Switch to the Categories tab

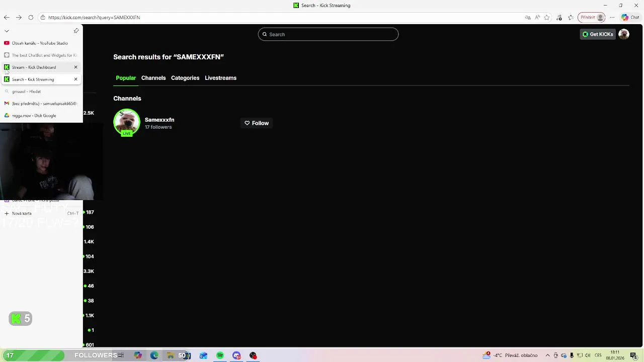pos(185,78)
